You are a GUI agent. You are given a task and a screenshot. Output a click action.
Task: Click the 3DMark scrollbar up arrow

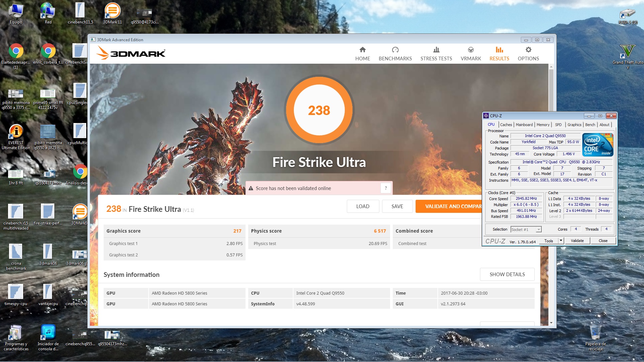pyautogui.click(x=551, y=67)
